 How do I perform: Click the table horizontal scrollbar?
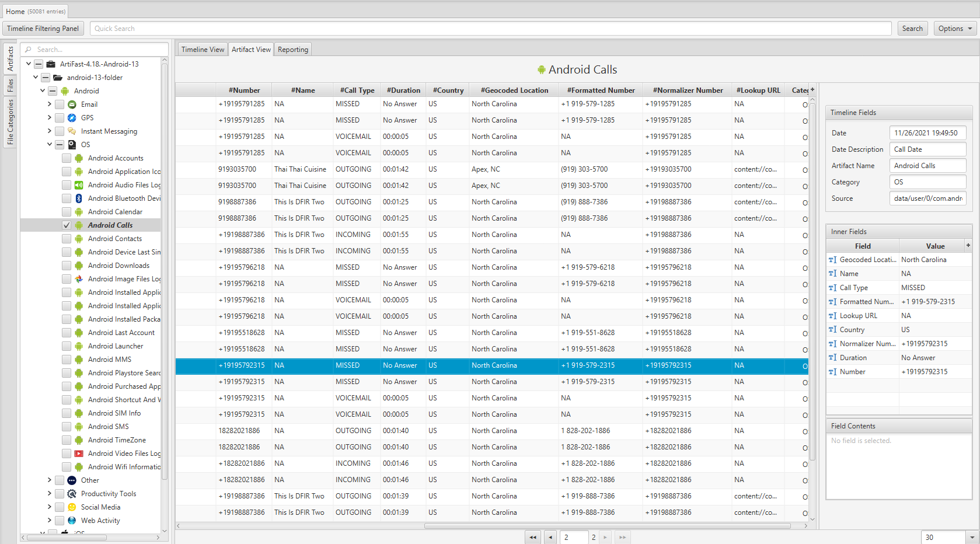coord(607,526)
